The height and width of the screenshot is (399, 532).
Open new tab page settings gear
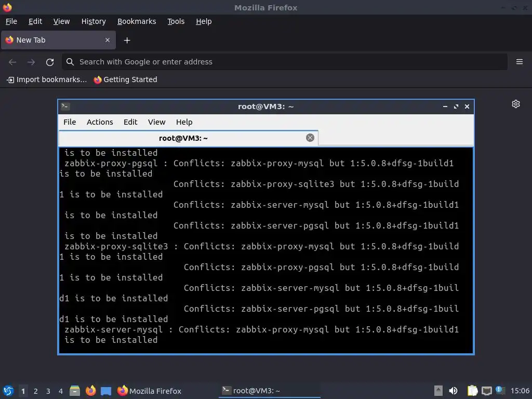[516, 104]
